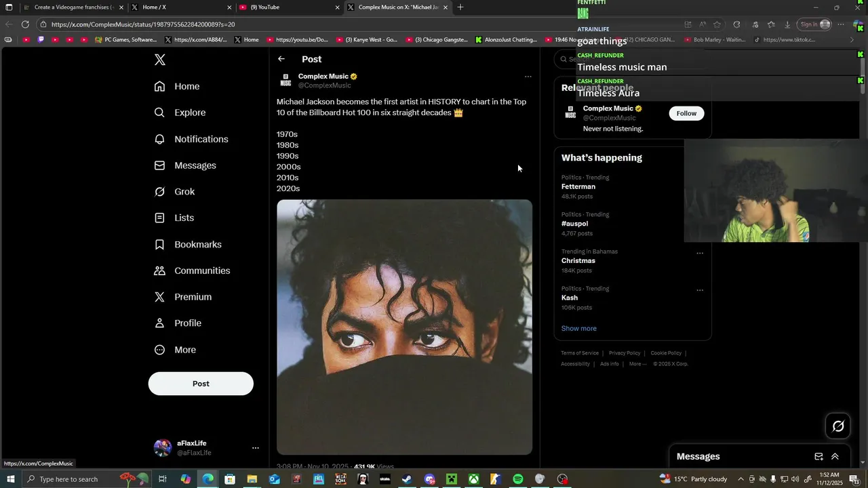
Task: Open Christmas trending topic
Action: click(x=578, y=261)
